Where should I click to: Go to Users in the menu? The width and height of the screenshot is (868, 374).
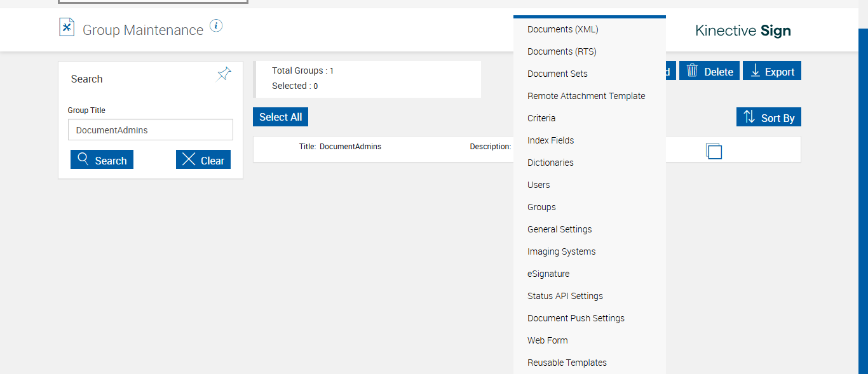538,185
